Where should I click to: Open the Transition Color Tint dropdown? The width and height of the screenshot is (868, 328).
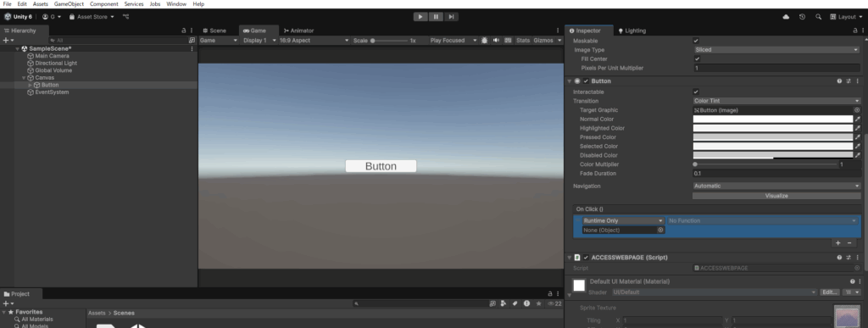[776, 101]
